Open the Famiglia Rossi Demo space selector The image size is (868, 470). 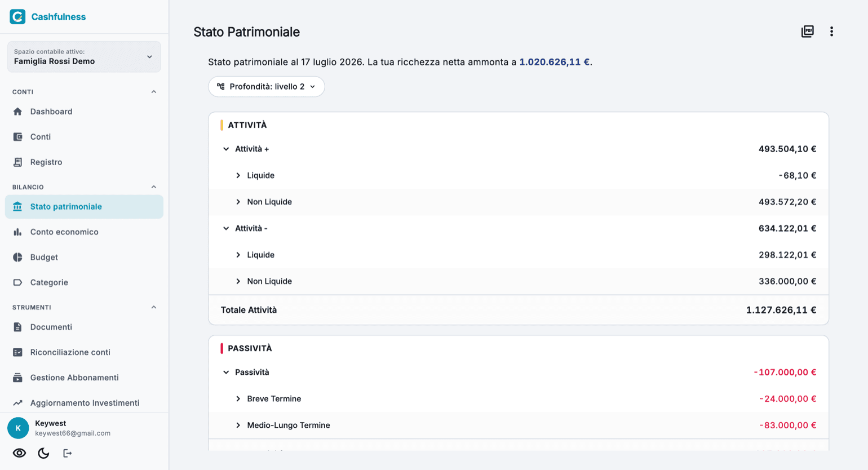(x=84, y=57)
